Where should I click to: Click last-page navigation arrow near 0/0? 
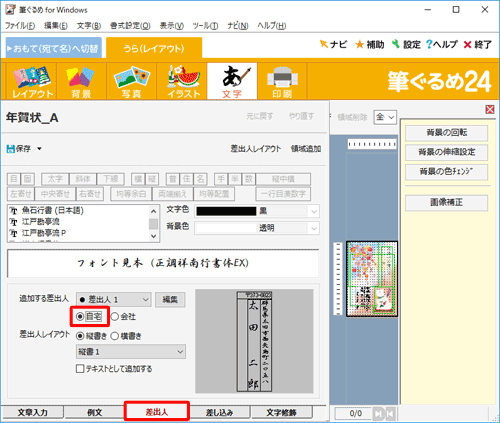click(x=378, y=414)
